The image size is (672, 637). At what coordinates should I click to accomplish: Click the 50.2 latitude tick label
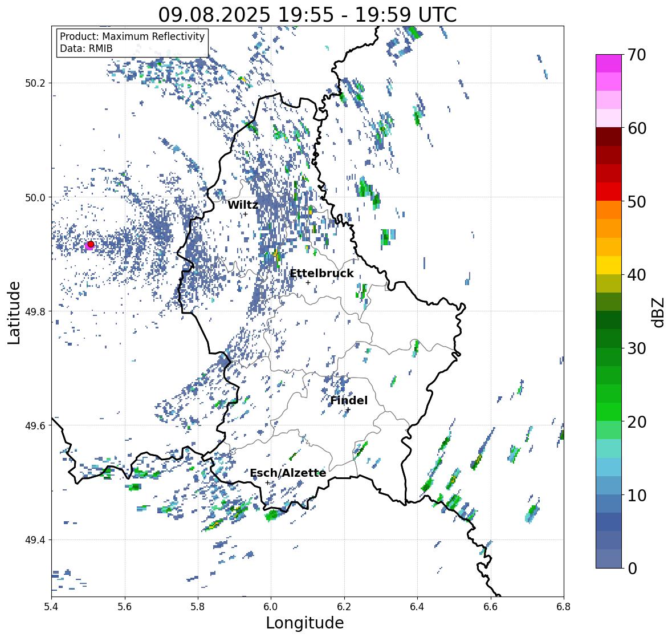pos(35,83)
